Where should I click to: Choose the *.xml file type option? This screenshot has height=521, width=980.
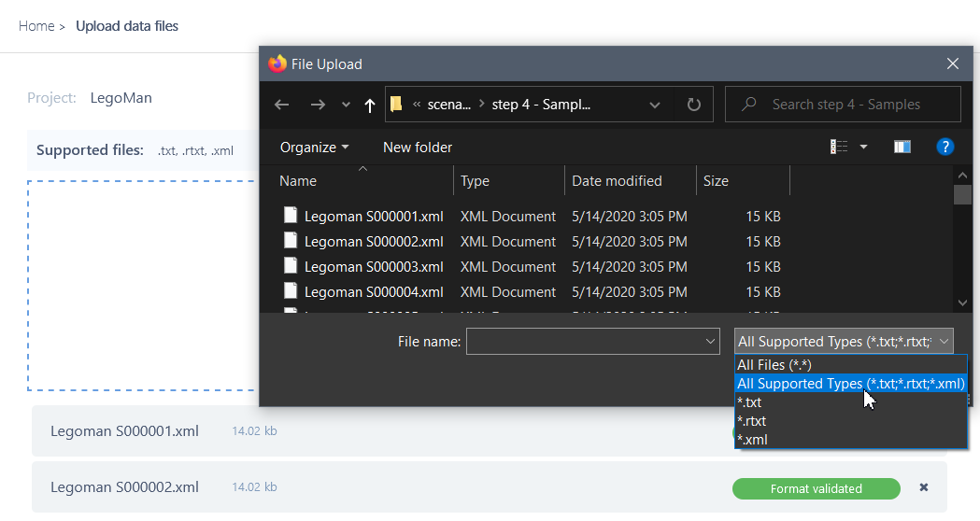click(753, 440)
